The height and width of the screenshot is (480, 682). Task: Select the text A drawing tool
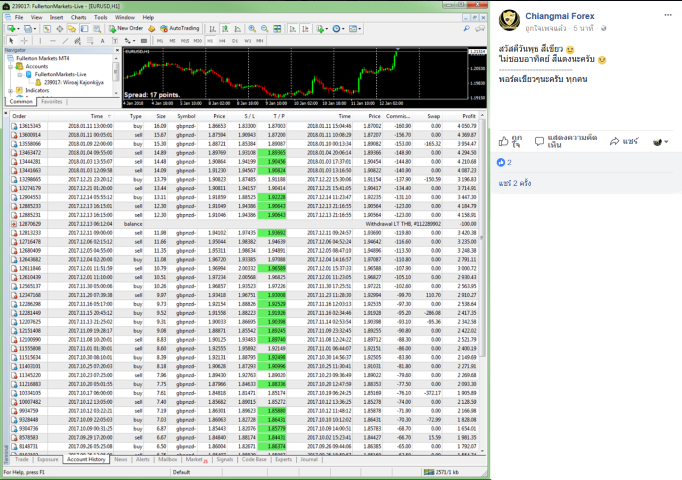(103, 41)
